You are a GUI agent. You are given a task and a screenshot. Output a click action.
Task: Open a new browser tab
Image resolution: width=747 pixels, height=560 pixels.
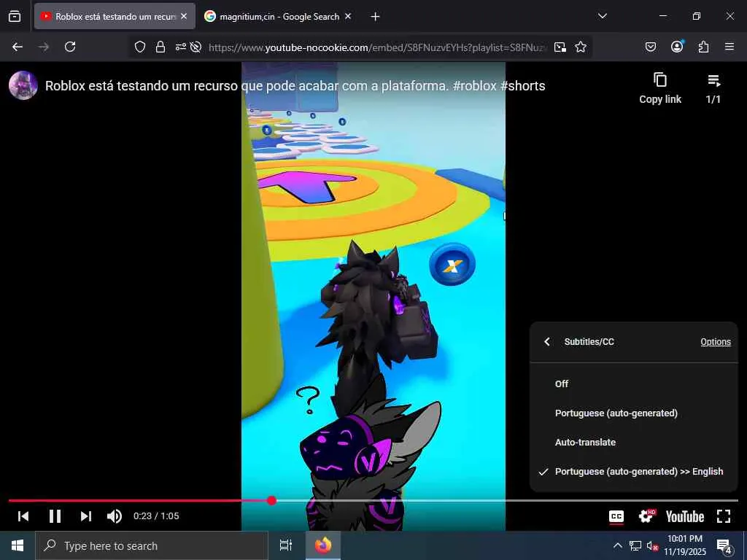tap(376, 17)
